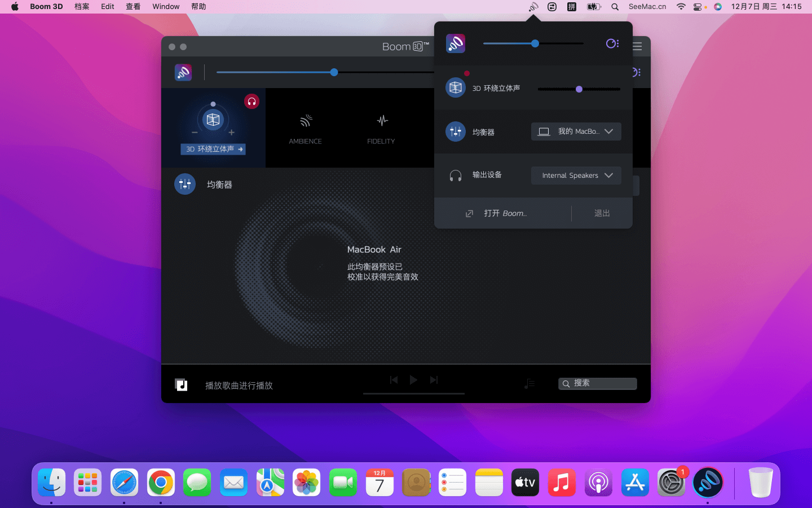Click the 退出 quit button

pos(602,213)
